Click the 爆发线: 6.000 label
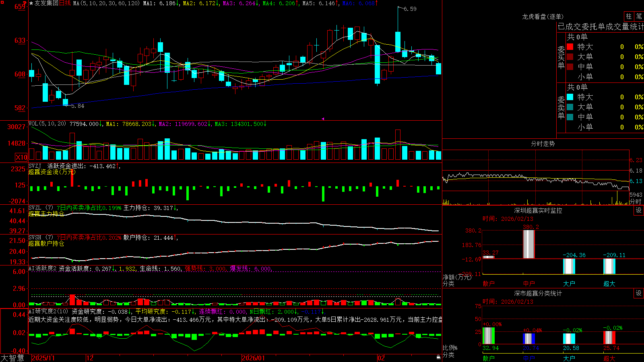The height and width of the screenshot is (362, 644). (x=251, y=268)
